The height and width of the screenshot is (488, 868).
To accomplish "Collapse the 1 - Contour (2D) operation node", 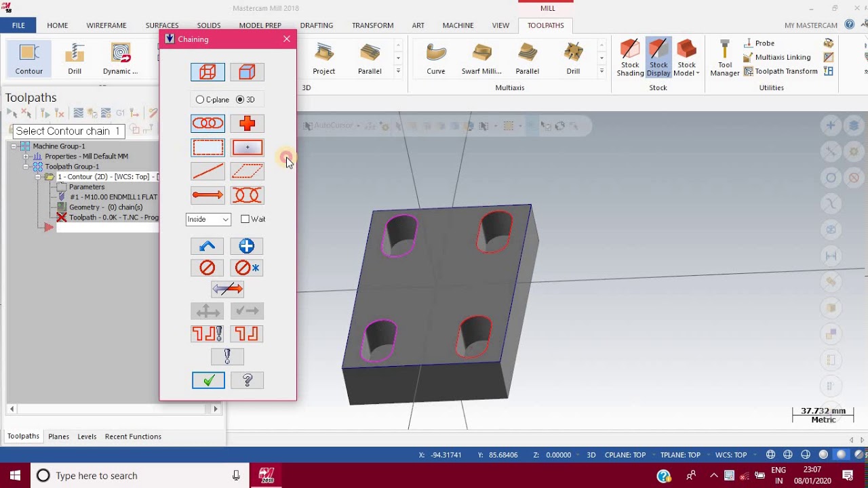I will click(38, 177).
